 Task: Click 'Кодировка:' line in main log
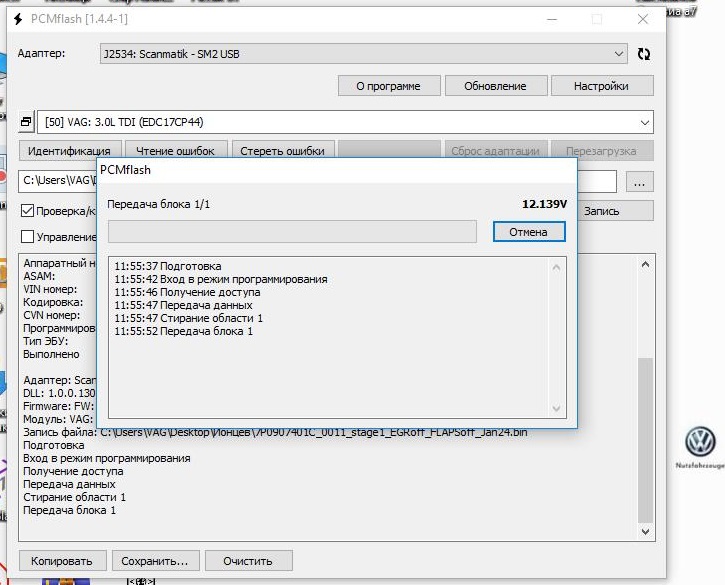(x=53, y=302)
